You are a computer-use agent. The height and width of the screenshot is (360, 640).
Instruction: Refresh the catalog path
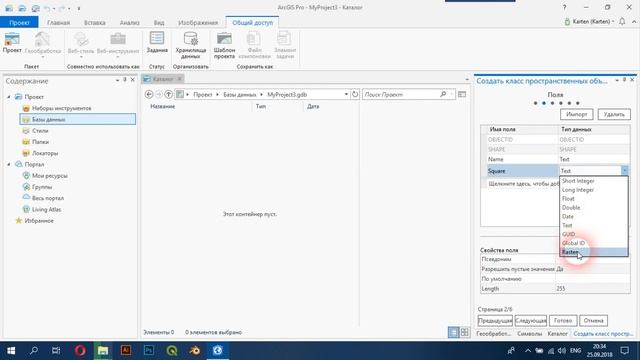coord(355,94)
